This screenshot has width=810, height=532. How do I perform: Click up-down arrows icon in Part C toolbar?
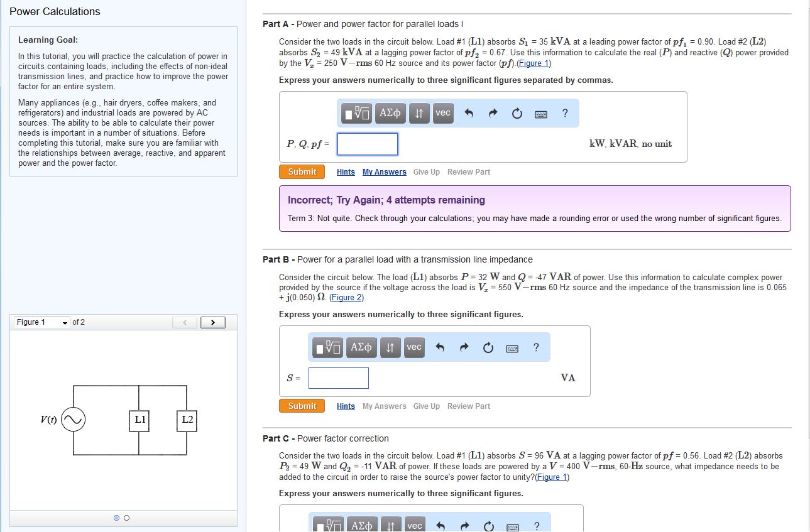pyautogui.click(x=390, y=524)
